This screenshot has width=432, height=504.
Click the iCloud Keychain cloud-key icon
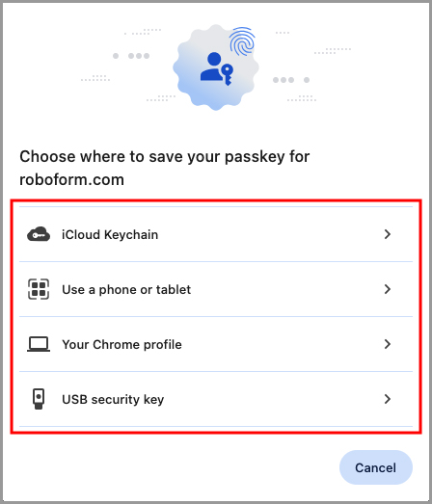point(39,234)
